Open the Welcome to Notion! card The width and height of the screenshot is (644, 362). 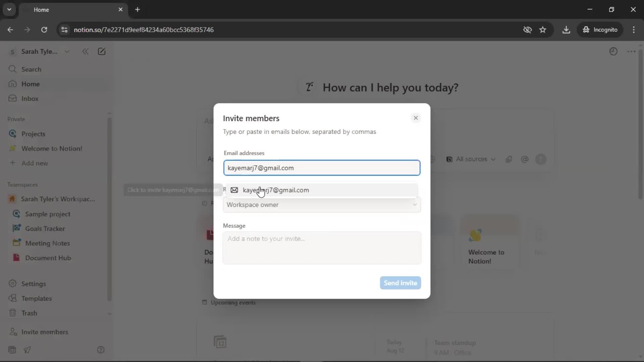pyautogui.click(x=490, y=242)
